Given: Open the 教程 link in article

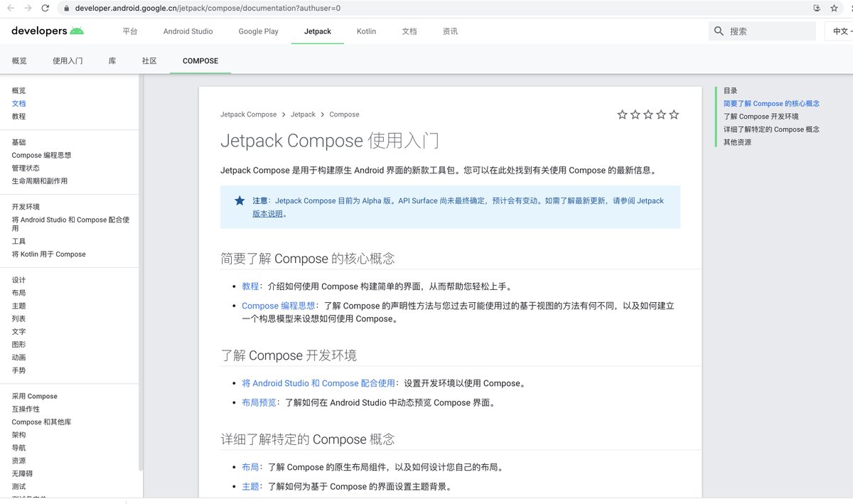Looking at the screenshot, I should 250,286.
